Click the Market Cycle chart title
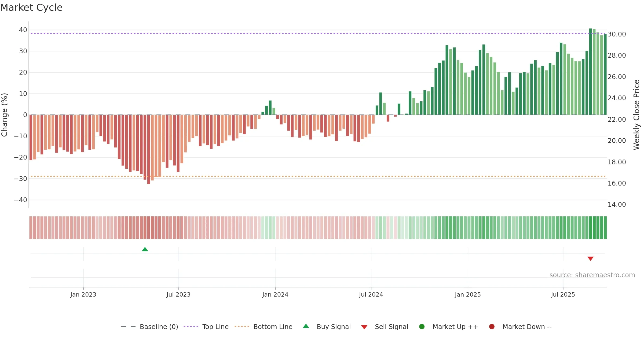The height and width of the screenshot is (362, 644). pyautogui.click(x=31, y=8)
